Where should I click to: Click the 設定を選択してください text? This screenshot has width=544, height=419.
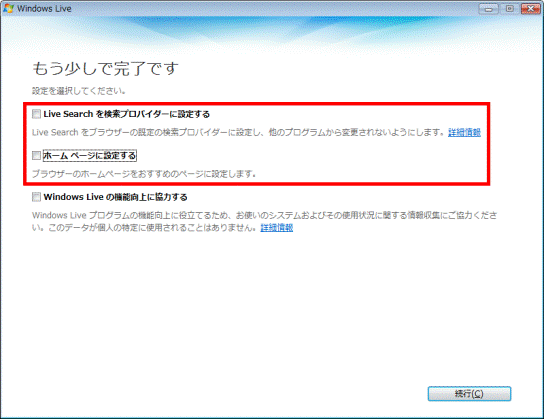click(79, 91)
